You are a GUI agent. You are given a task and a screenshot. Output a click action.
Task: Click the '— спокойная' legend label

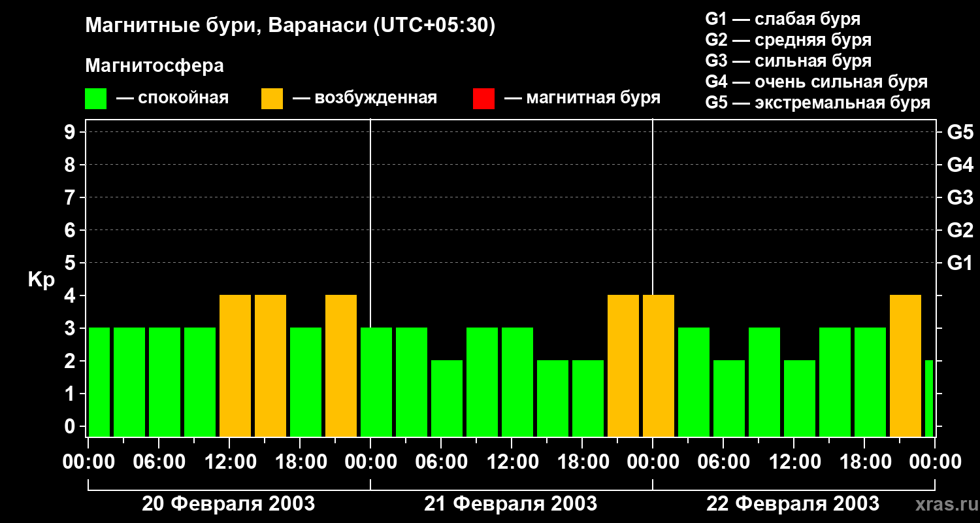coord(172,99)
